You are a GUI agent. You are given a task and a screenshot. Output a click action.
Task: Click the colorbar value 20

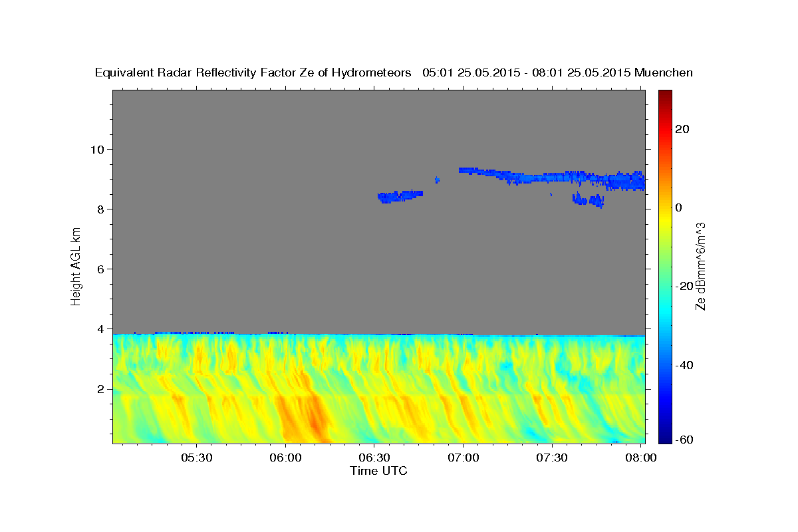[x=681, y=129]
